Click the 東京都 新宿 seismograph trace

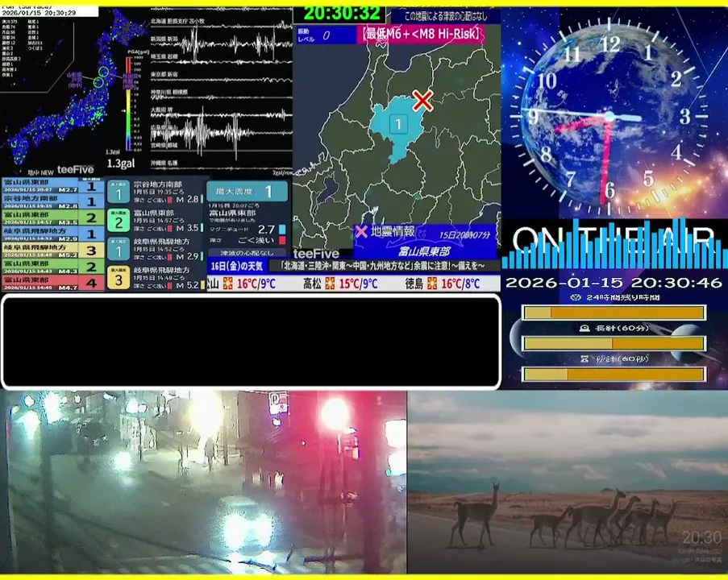click(222, 80)
